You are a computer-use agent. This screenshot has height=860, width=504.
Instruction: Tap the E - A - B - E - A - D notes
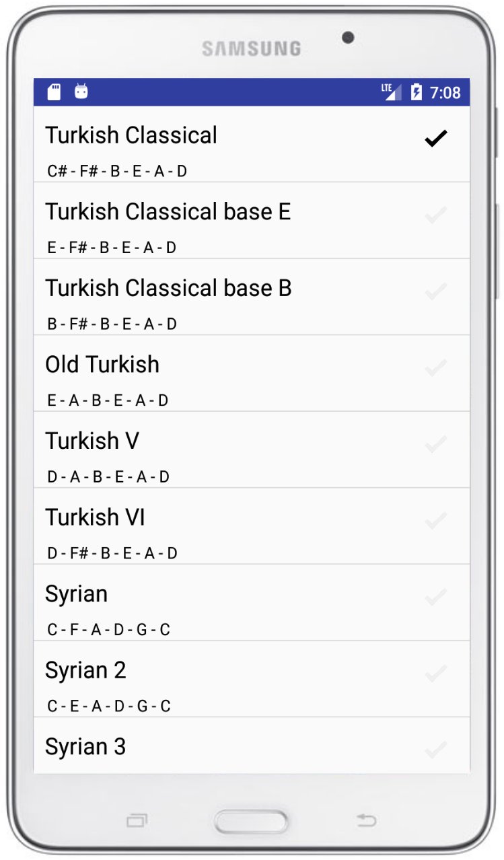click(x=108, y=401)
